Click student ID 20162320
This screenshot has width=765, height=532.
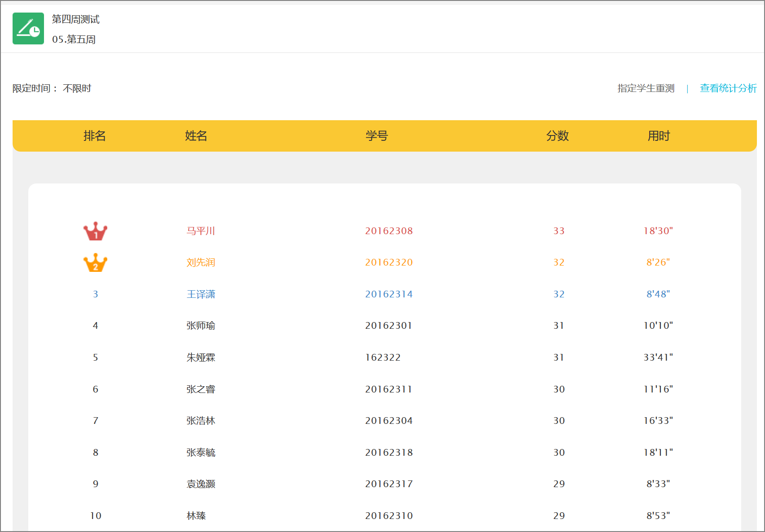point(389,262)
